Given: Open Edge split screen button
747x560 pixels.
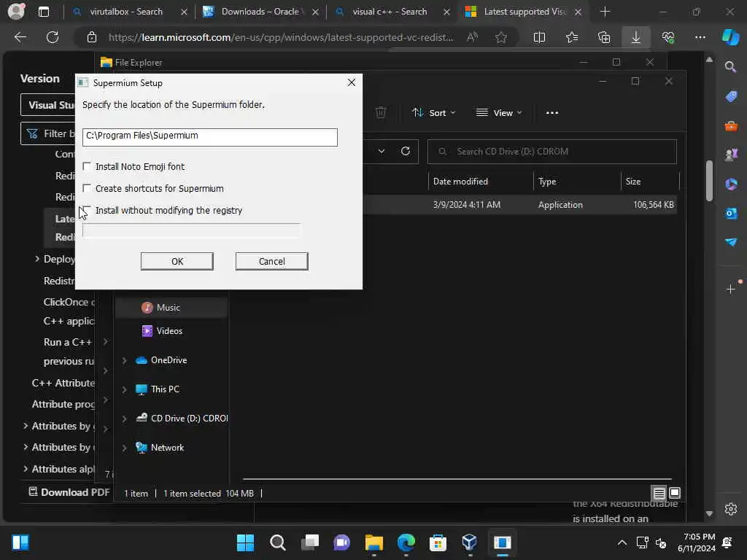Looking at the screenshot, I should 539,37.
